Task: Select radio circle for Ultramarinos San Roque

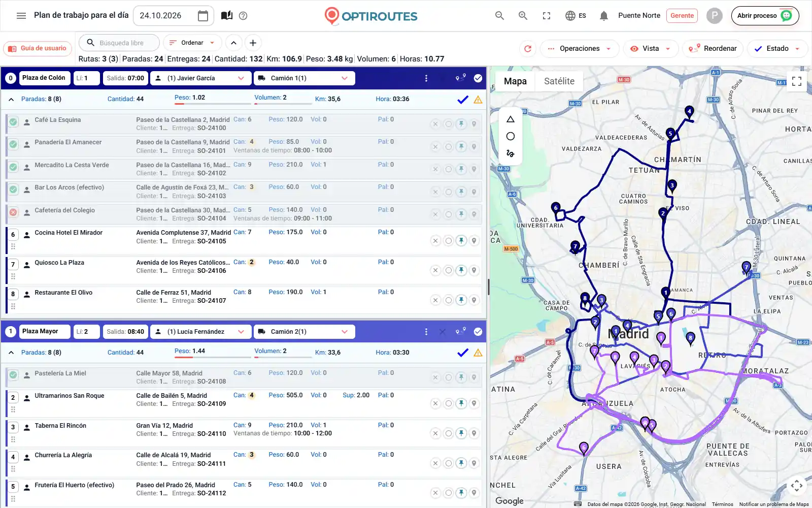Action: pyautogui.click(x=448, y=403)
